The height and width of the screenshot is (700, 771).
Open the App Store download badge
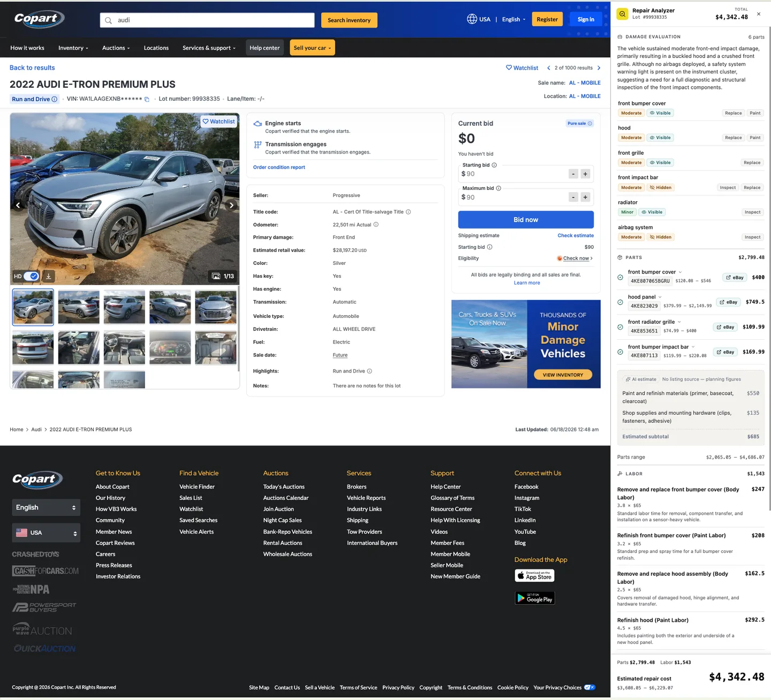(x=534, y=576)
